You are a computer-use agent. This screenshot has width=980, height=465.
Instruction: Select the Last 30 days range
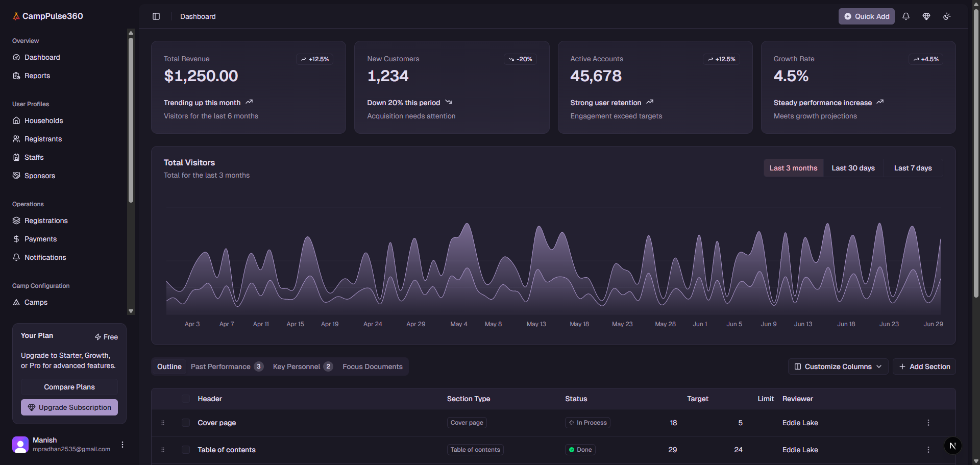click(853, 168)
